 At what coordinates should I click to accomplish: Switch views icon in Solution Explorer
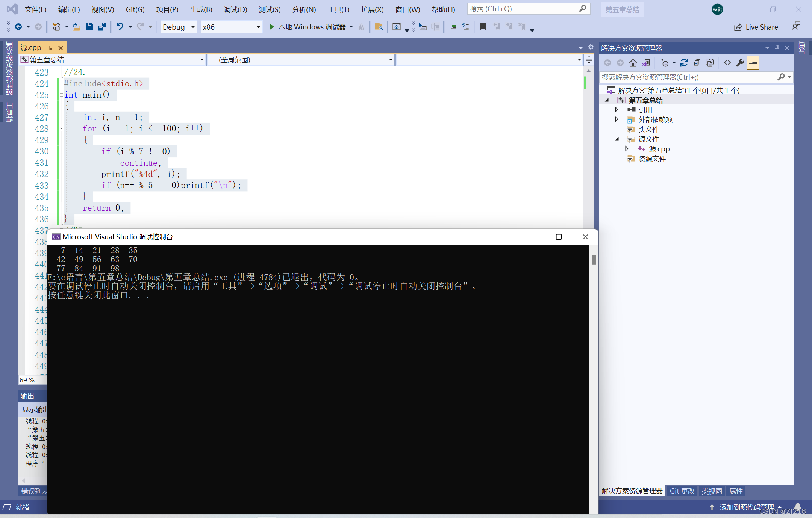coord(646,63)
